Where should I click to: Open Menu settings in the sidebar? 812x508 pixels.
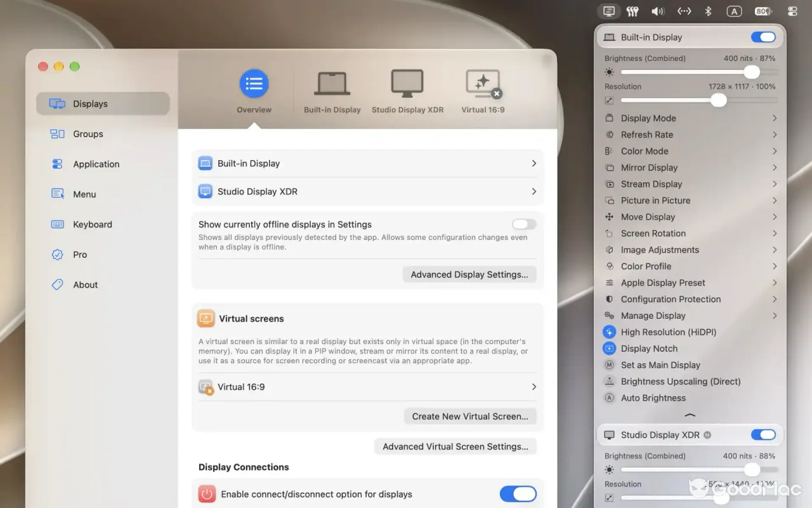point(103,194)
